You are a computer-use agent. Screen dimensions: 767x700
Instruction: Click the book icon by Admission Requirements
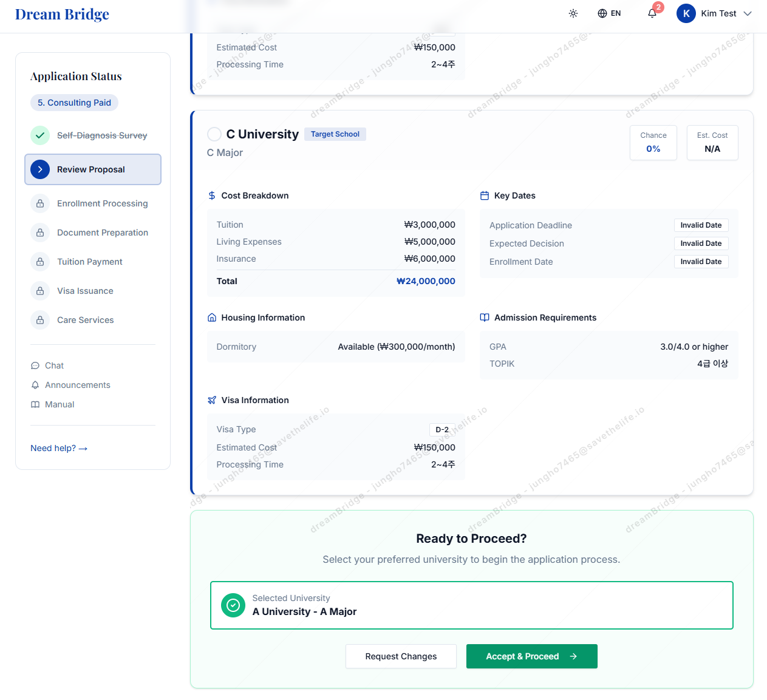[x=485, y=318]
